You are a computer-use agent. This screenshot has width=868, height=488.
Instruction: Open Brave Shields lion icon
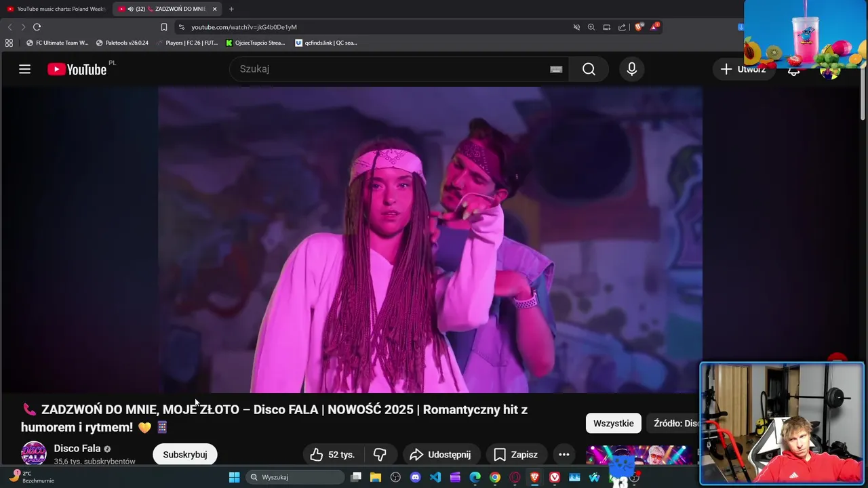[x=639, y=27]
